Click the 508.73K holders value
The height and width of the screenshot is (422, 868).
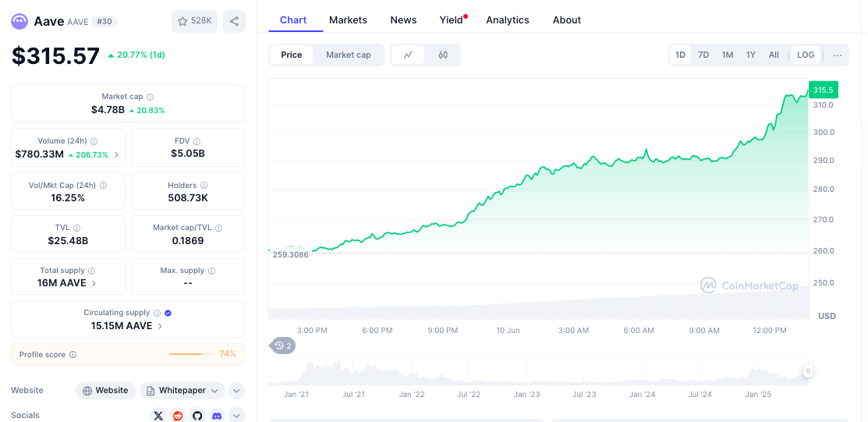[x=188, y=197]
